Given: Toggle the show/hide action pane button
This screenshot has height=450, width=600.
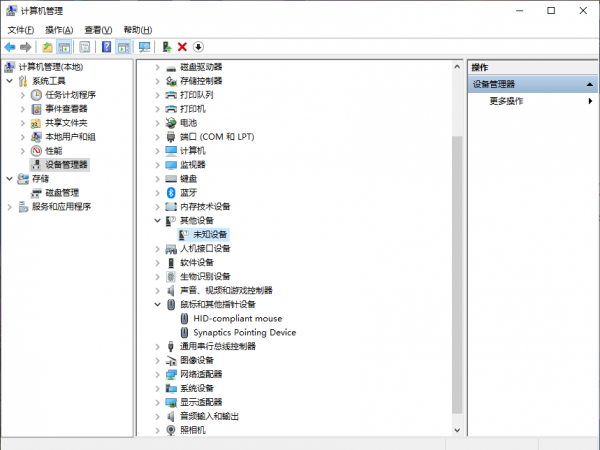Looking at the screenshot, I should click(124, 47).
